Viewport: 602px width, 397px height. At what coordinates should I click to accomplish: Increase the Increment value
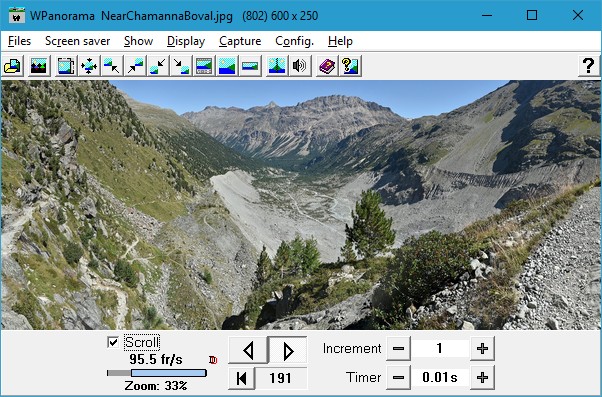click(482, 349)
